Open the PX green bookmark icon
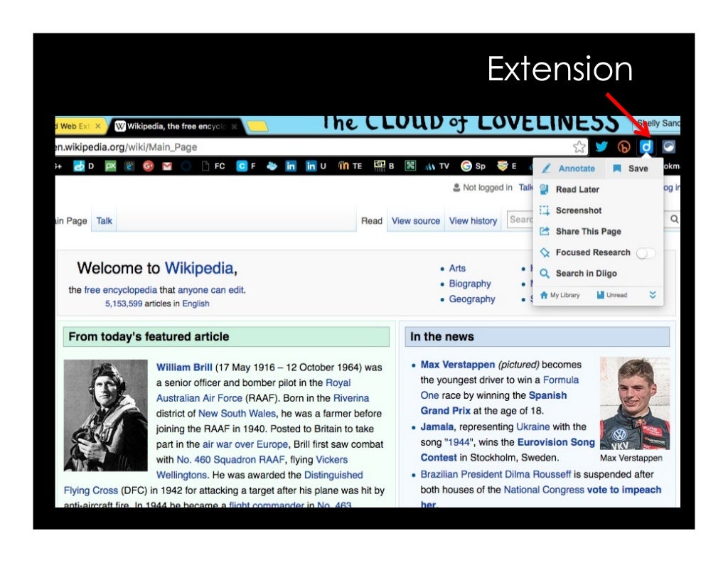The width and height of the screenshot is (728, 563). pyautogui.click(x=110, y=166)
